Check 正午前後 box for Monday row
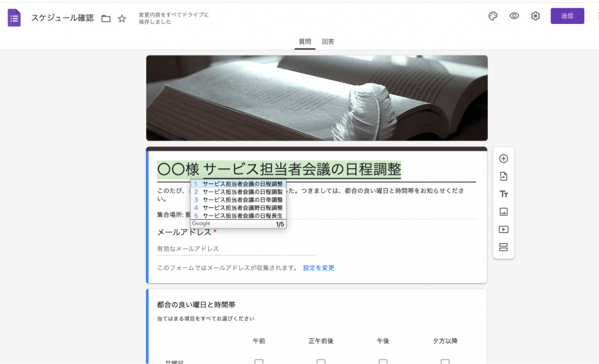 pos(321,362)
